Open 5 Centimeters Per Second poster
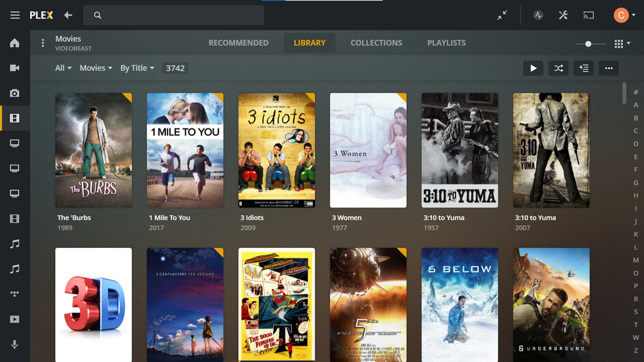The height and width of the screenshot is (362, 644). [185, 305]
